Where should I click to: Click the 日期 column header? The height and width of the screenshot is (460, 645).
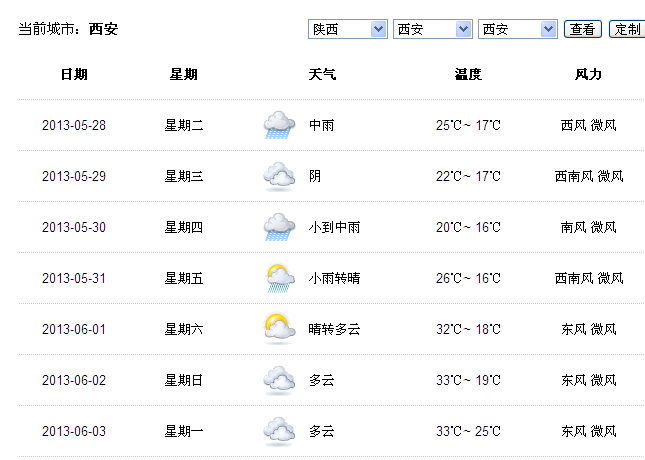(73, 75)
